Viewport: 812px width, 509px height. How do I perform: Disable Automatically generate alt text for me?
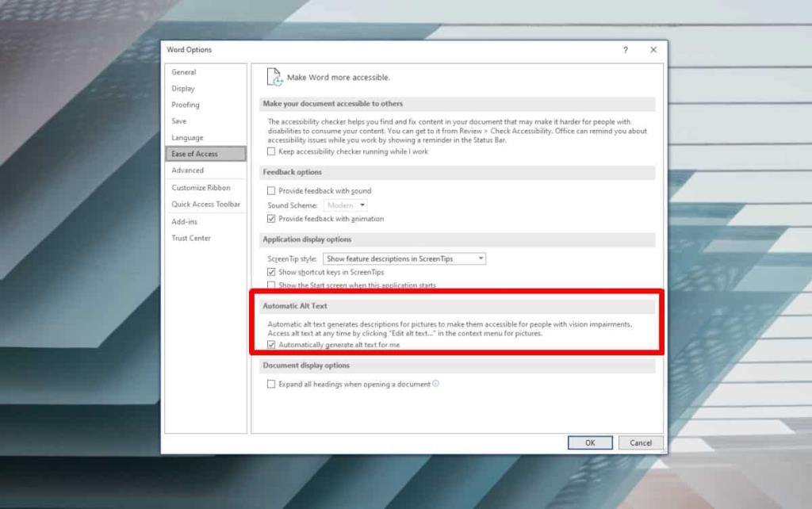coord(270,344)
